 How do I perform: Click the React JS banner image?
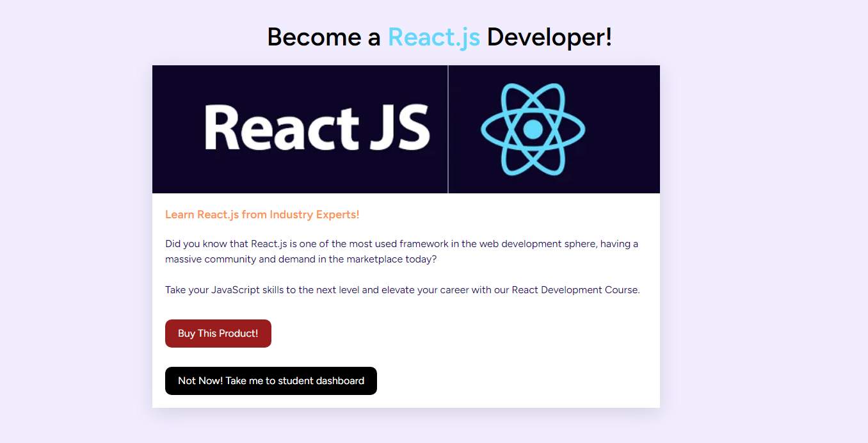pos(406,129)
